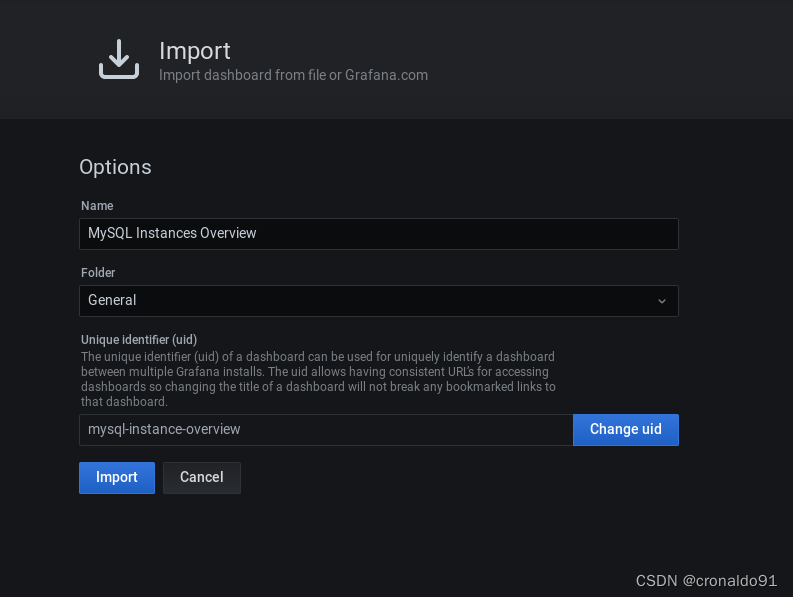793x597 pixels.
Task: Click the uid description paragraph text
Action: [x=318, y=379]
